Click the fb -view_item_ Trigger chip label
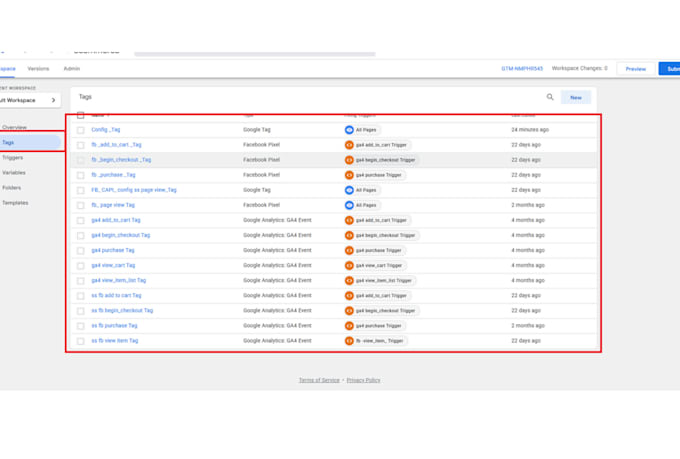Image resolution: width=680 pixels, height=459 pixels. pyautogui.click(x=379, y=341)
